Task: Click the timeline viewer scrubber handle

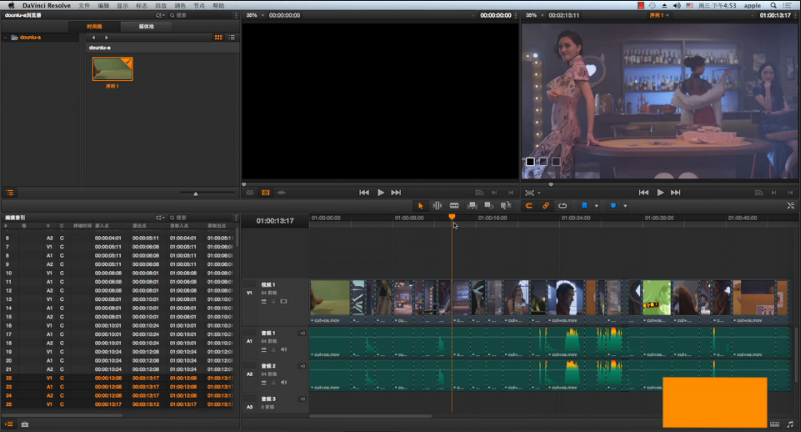Action: 551,184
